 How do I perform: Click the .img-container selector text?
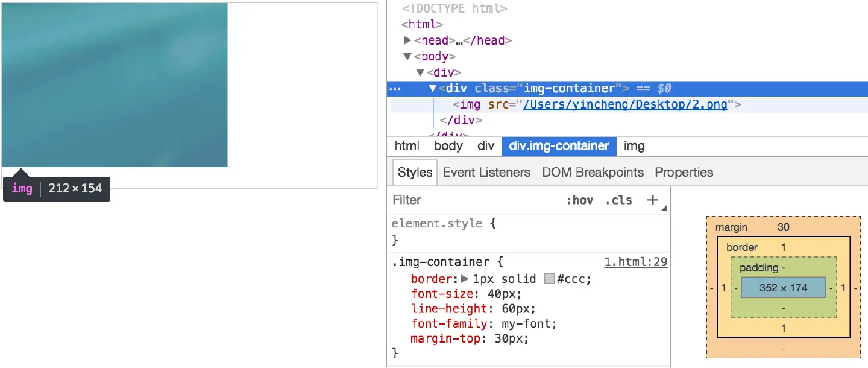point(440,262)
